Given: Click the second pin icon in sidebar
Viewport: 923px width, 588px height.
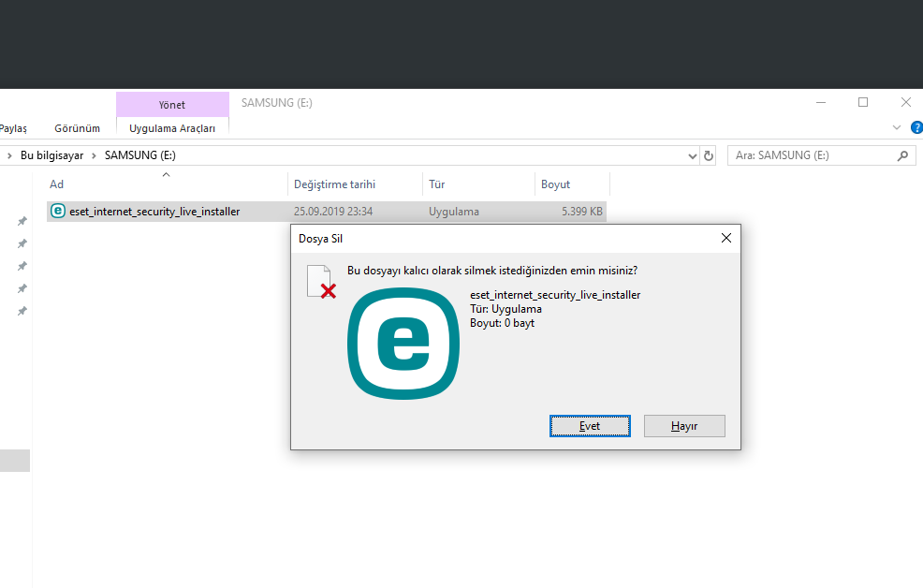Looking at the screenshot, I should [22, 243].
